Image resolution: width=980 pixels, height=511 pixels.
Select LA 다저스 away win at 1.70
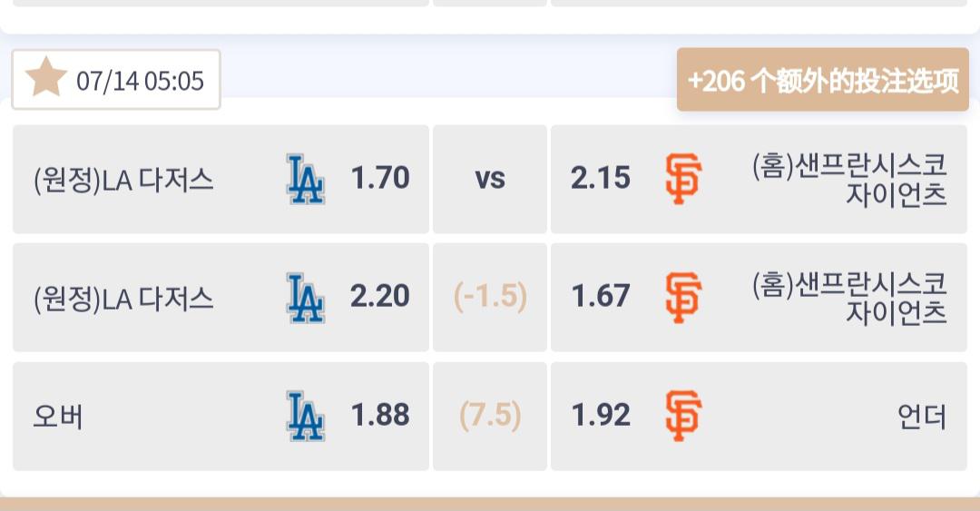click(220, 179)
